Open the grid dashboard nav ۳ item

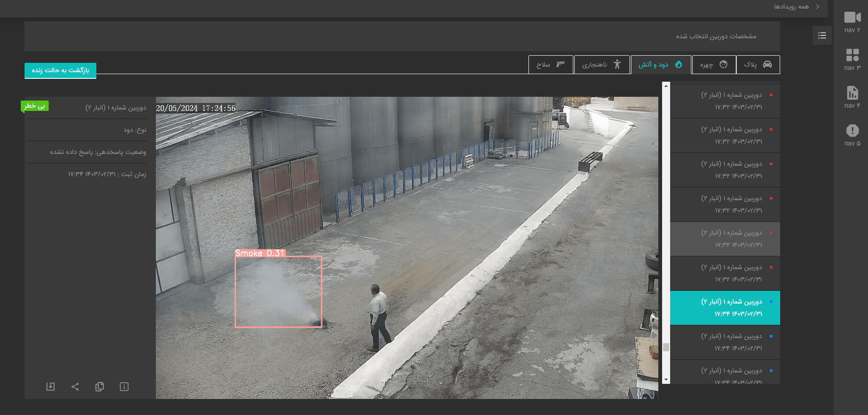point(852,59)
